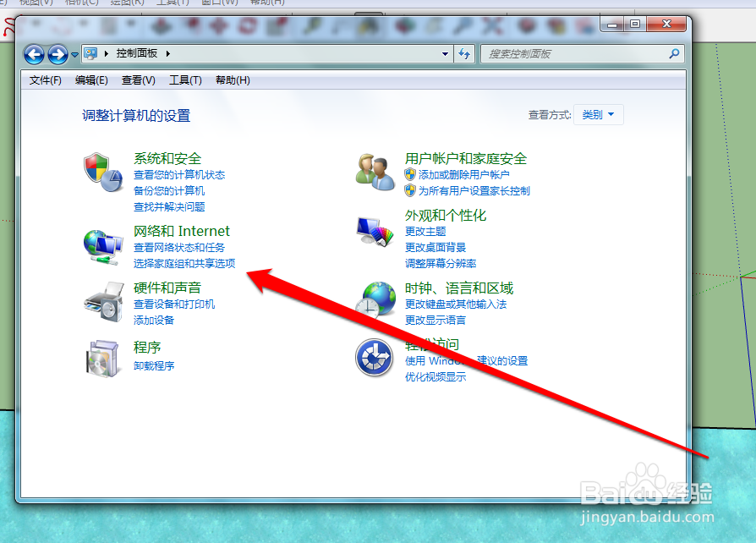
Task: Expand recent pages dropdown beside Forward button
Action: coord(74,54)
